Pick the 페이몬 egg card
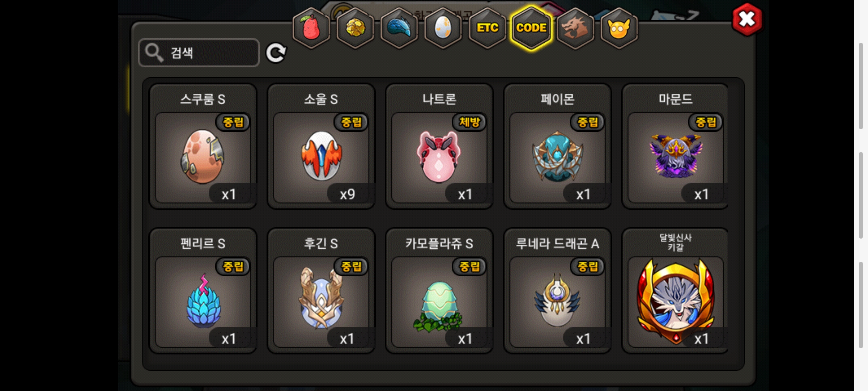This screenshot has height=391, width=868. tap(558, 146)
